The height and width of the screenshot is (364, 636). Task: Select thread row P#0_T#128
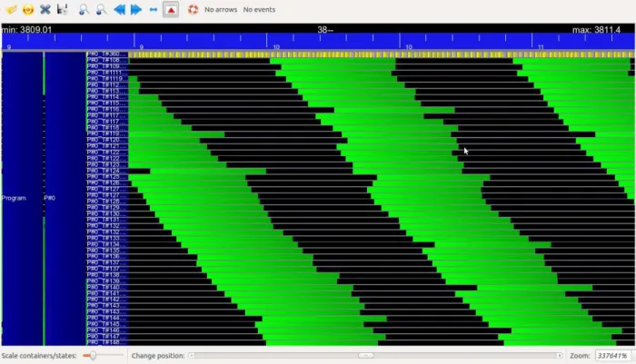(x=106, y=202)
